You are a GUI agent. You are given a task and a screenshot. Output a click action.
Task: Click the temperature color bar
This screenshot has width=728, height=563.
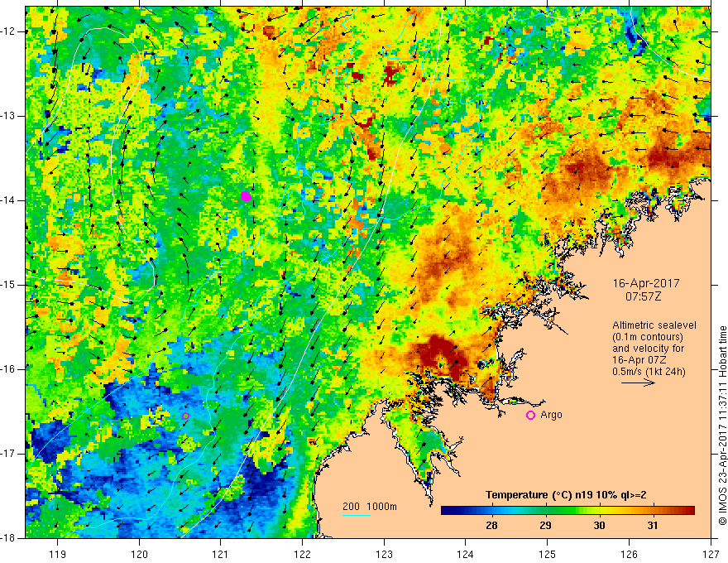(x=568, y=511)
